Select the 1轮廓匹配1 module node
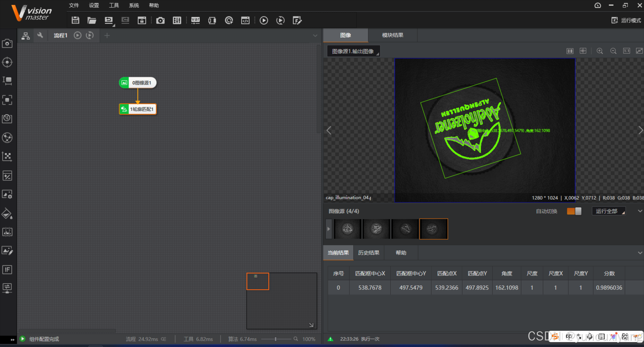644x347 pixels. (138, 109)
